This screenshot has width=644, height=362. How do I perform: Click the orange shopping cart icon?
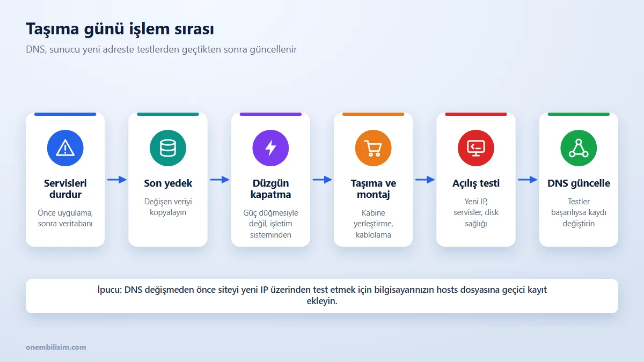coord(374,147)
